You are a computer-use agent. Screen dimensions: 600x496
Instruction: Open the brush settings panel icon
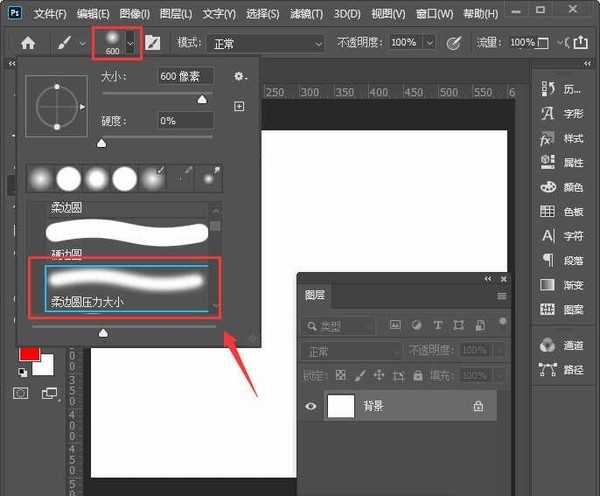153,43
